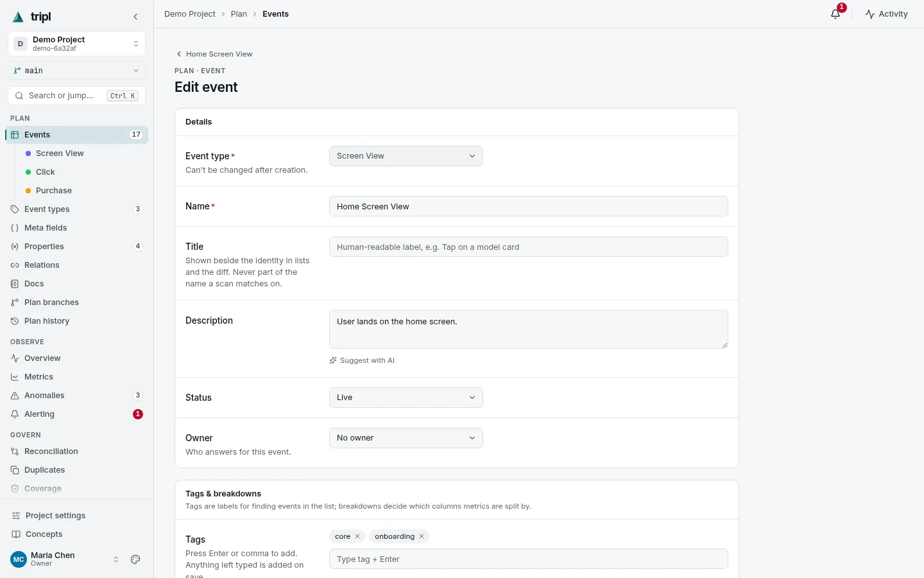This screenshot has width=924, height=578.
Task: Expand the Maria Chen user menu
Action: (65, 559)
